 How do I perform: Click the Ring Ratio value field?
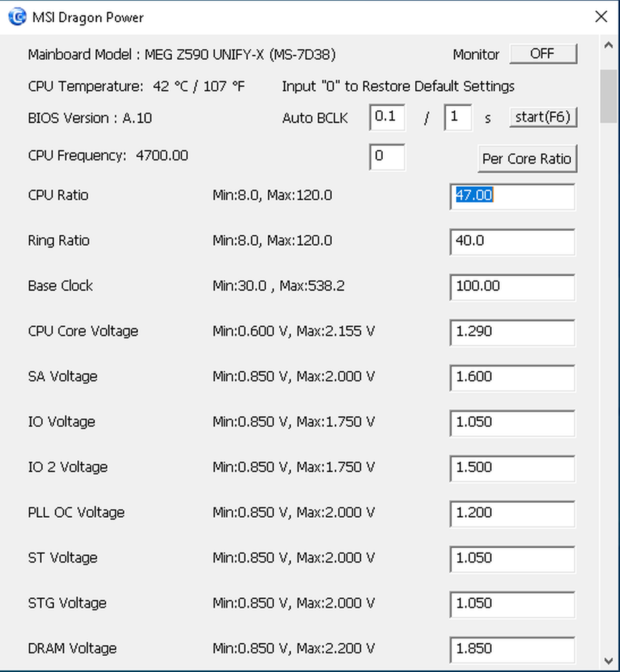512,242
